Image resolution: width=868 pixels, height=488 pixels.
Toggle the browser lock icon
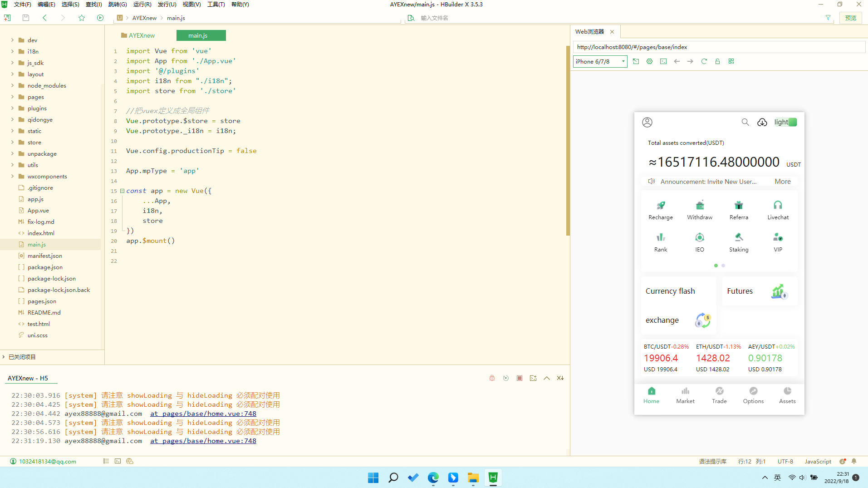click(717, 61)
